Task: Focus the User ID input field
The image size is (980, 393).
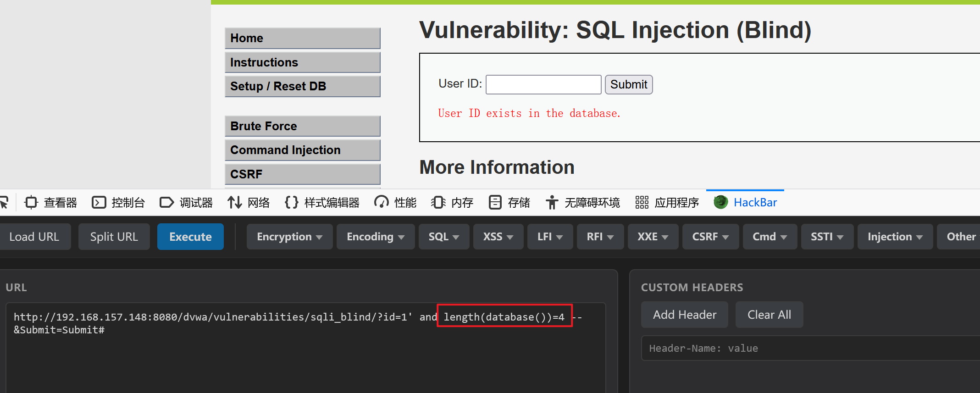Action: tap(543, 84)
